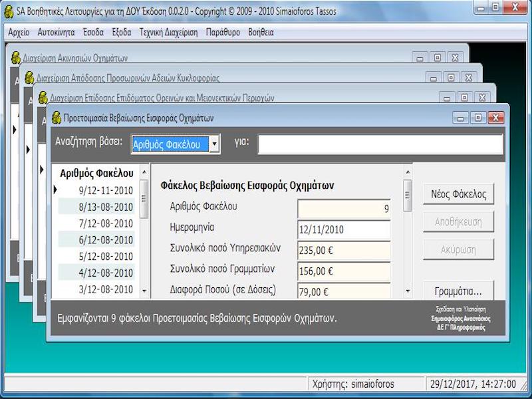
Task: Click the Διαχείριση Ακινησιών Οχημάτων window icon
Action: 15,58
